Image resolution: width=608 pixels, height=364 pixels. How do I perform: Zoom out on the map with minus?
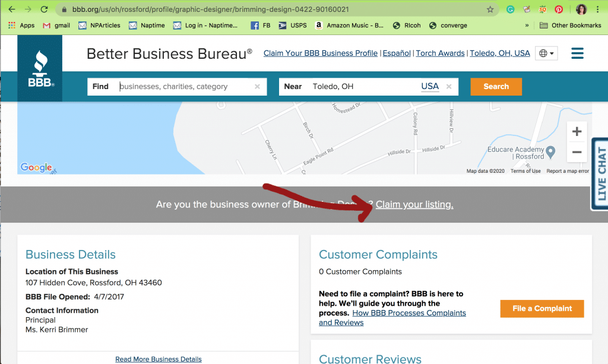[x=577, y=152]
